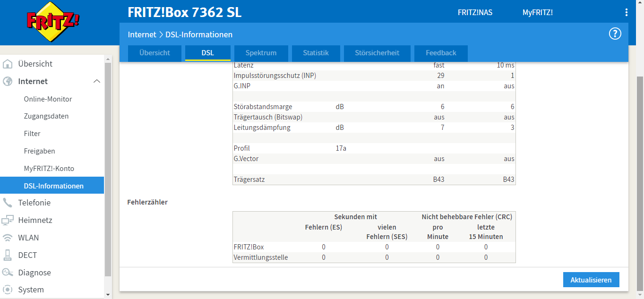Click the Aktualisieren button
Image resolution: width=644 pixels, height=299 pixels.
pyautogui.click(x=591, y=280)
